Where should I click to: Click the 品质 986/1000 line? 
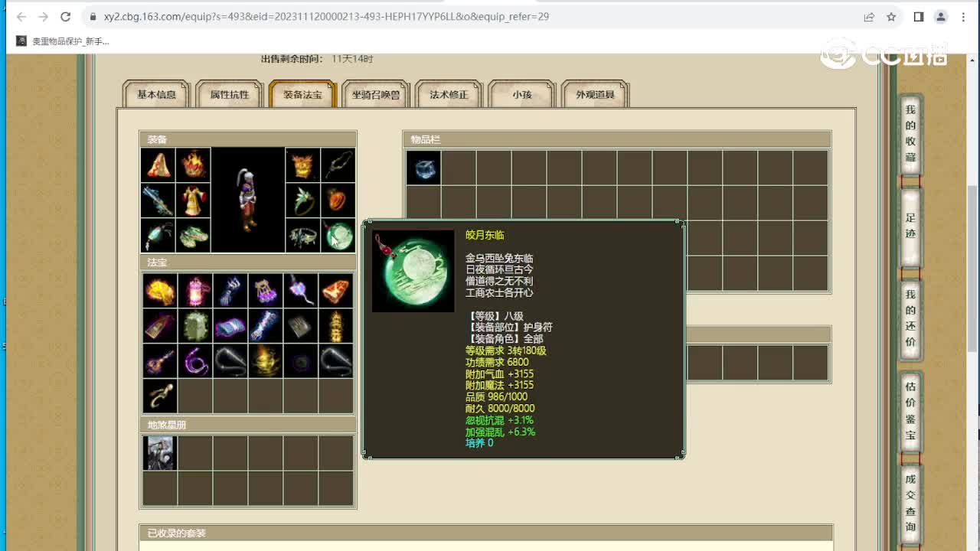496,396
